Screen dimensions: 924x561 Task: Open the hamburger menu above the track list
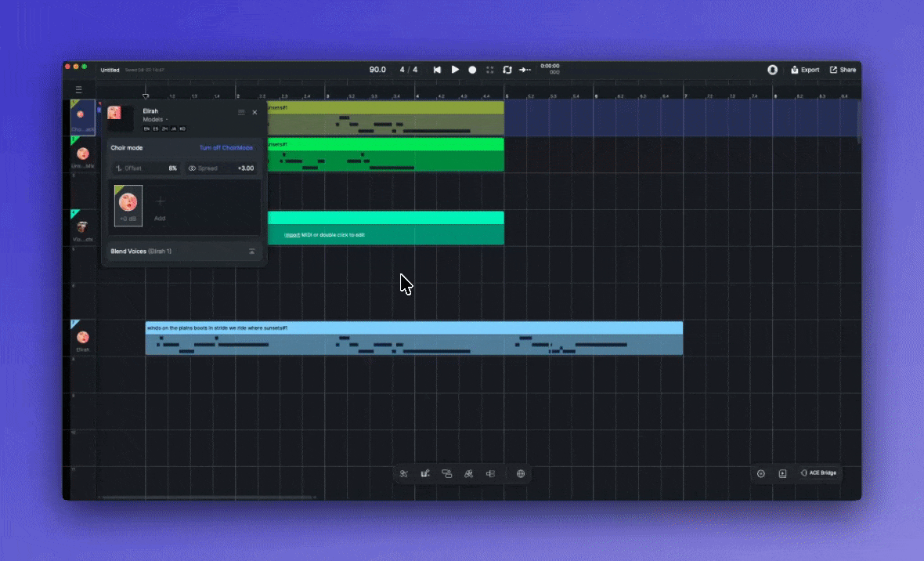[79, 90]
